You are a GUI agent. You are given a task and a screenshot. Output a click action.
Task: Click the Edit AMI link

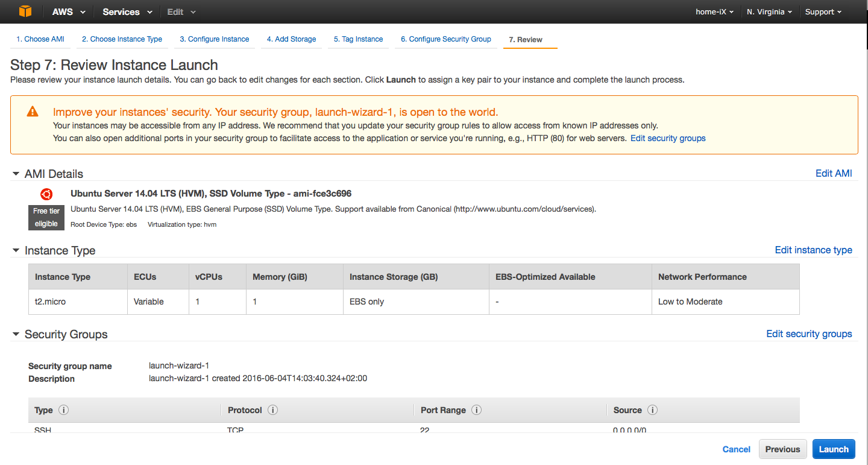[x=834, y=173]
